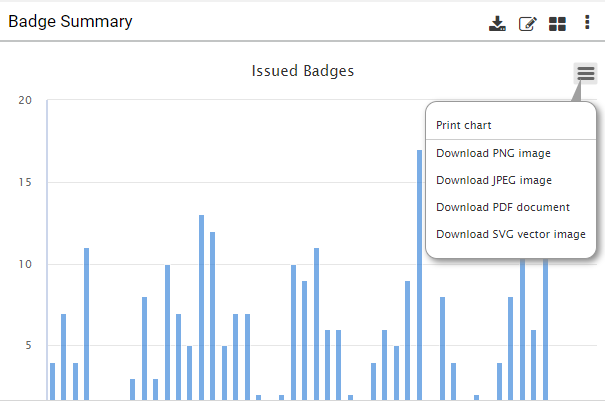Click the first bar in the chart
This screenshot has width=605, height=401.
52,381
